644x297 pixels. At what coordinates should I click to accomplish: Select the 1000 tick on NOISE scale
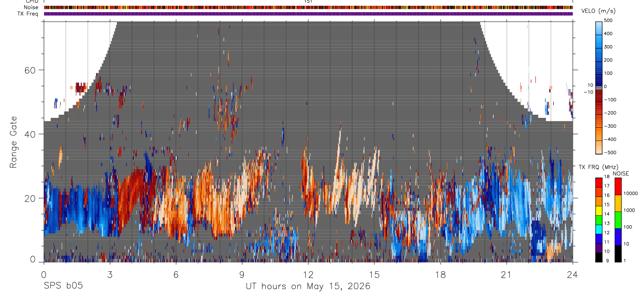pyautogui.click(x=629, y=210)
